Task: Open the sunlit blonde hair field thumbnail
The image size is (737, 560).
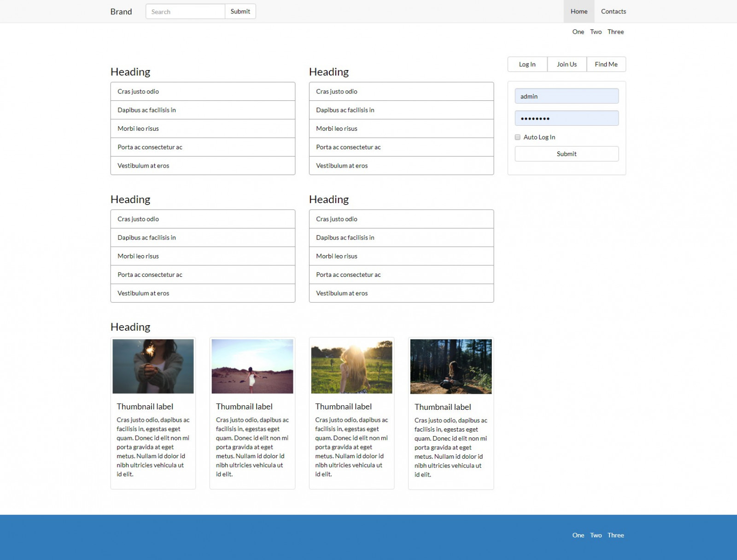Action: pos(351,367)
